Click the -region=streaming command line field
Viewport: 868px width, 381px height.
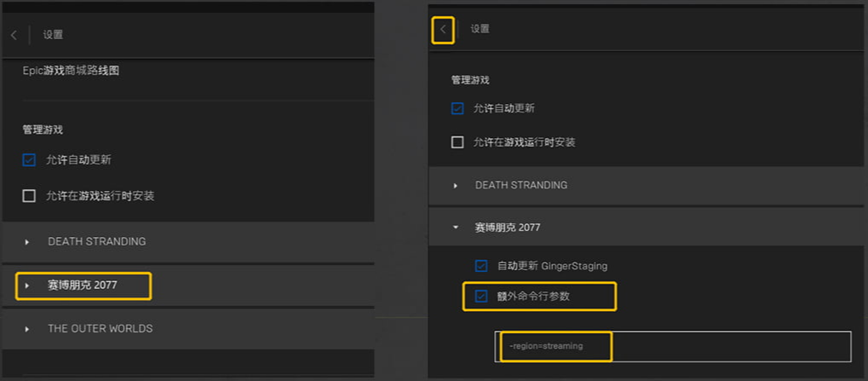pyautogui.click(x=673, y=347)
